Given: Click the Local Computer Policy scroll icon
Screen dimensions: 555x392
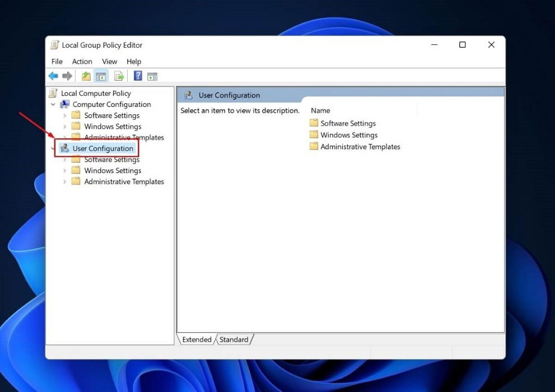Looking at the screenshot, I should click(x=54, y=93).
